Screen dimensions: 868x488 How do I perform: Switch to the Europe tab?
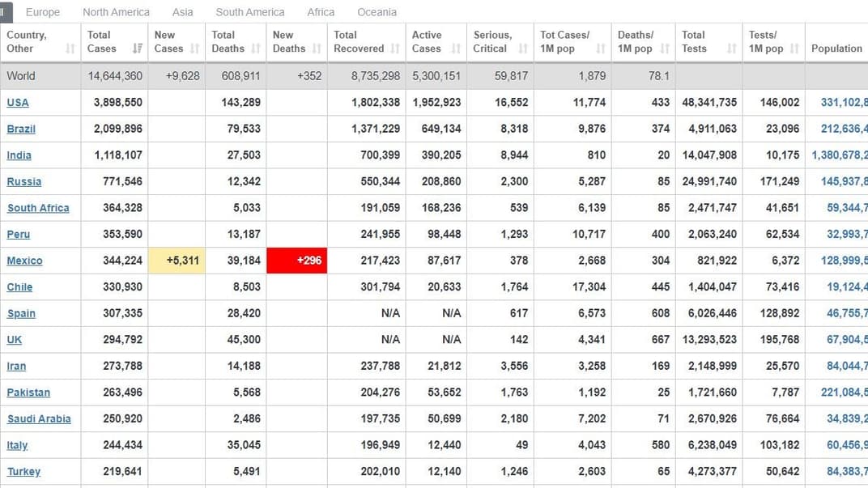43,12
